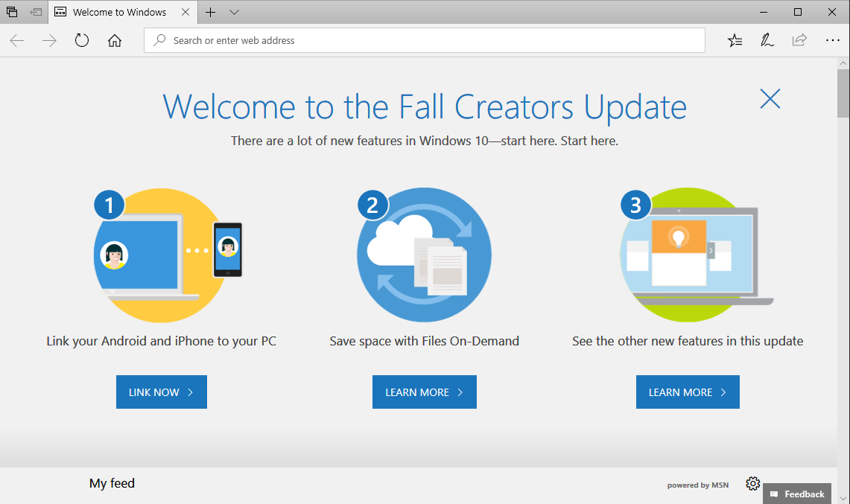
Task: Open the Favorites hub star icon
Action: coord(735,41)
